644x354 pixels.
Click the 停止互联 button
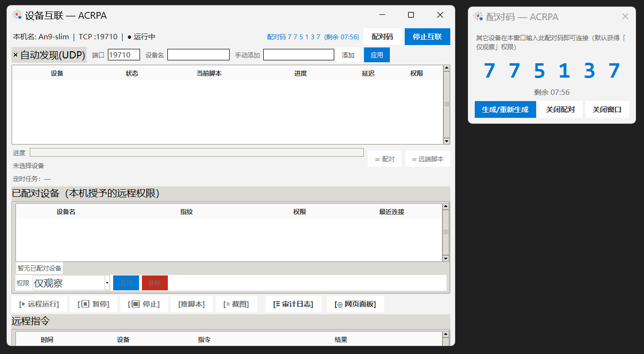pos(427,37)
